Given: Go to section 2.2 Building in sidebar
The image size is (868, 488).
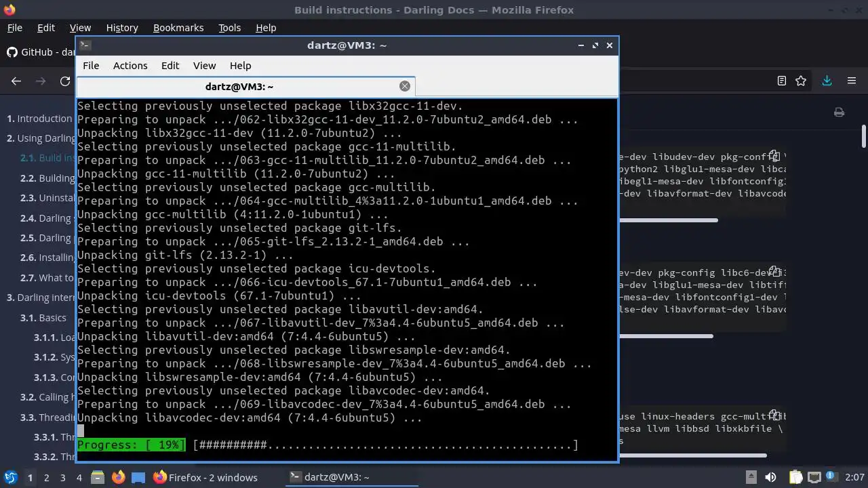Looking at the screenshot, I should click(47, 178).
